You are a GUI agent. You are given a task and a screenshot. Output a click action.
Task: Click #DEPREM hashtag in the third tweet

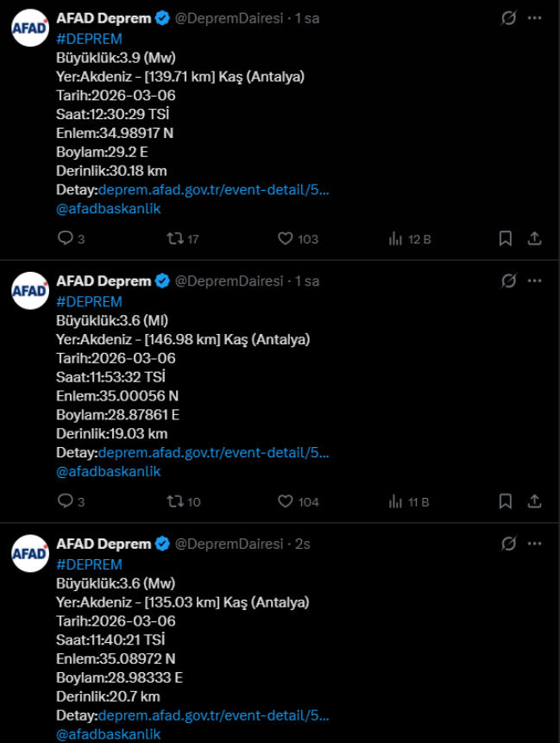(89, 564)
